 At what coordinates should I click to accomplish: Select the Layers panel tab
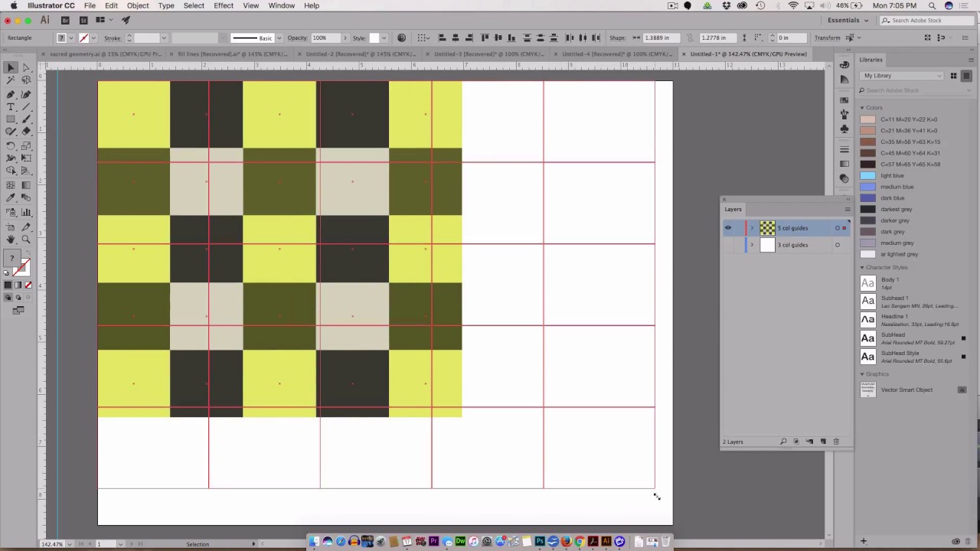click(733, 209)
